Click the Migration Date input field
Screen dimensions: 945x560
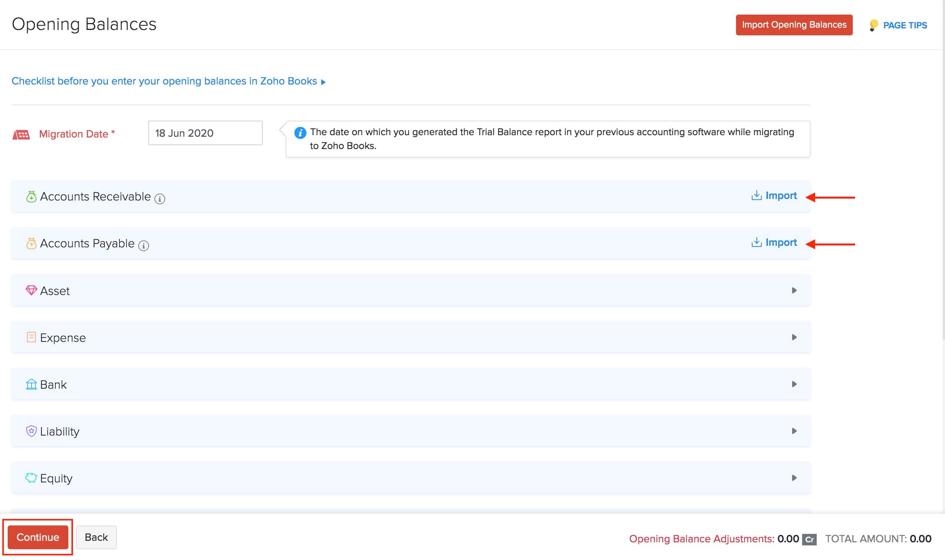tap(205, 133)
